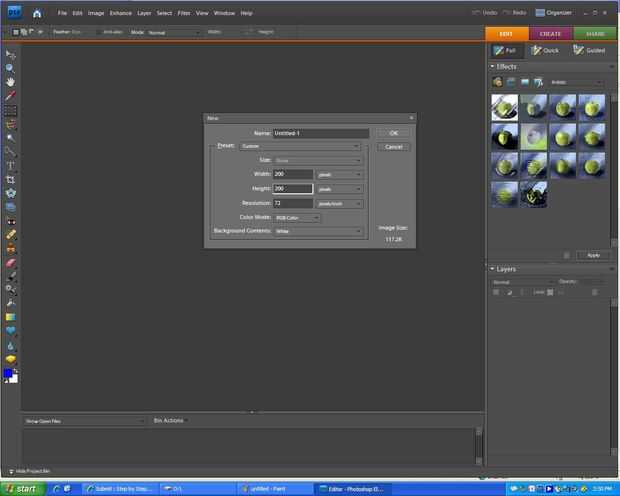Click the blue foreground color swatch

7,373
